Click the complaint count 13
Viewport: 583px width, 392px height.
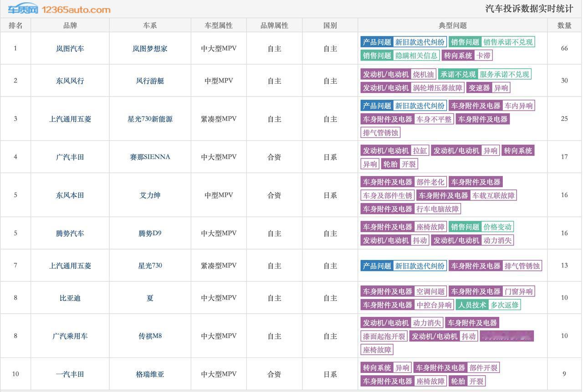click(564, 266)
